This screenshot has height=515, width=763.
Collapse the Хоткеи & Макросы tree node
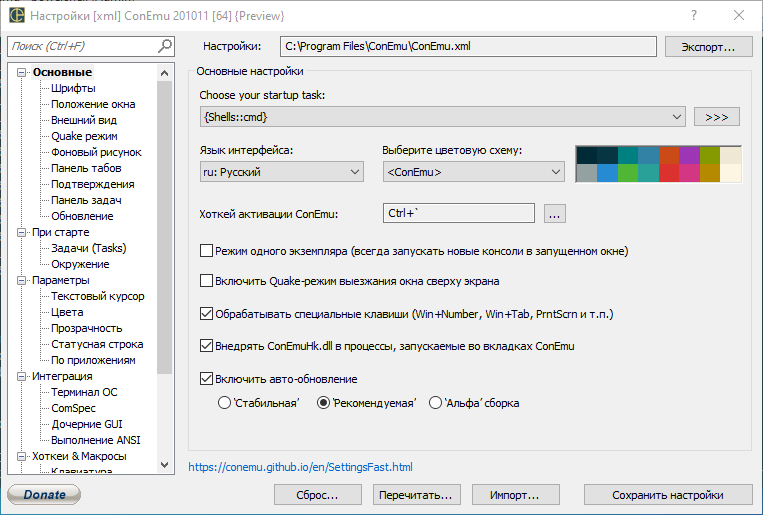click(21, 456)
